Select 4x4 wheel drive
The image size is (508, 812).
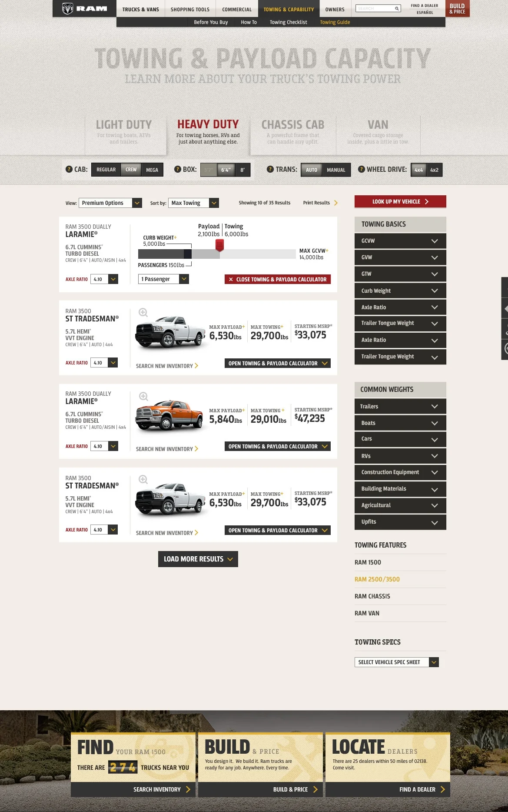pos(418,170)
